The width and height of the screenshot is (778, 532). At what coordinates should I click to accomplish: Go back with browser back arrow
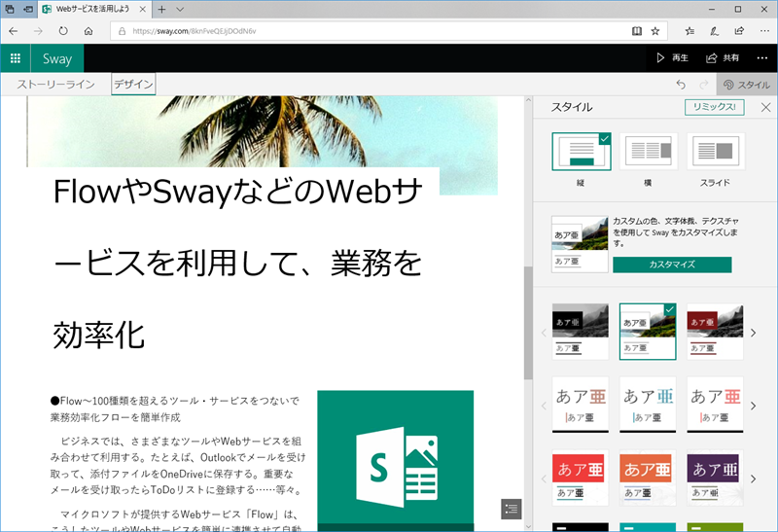click(14, 31)
